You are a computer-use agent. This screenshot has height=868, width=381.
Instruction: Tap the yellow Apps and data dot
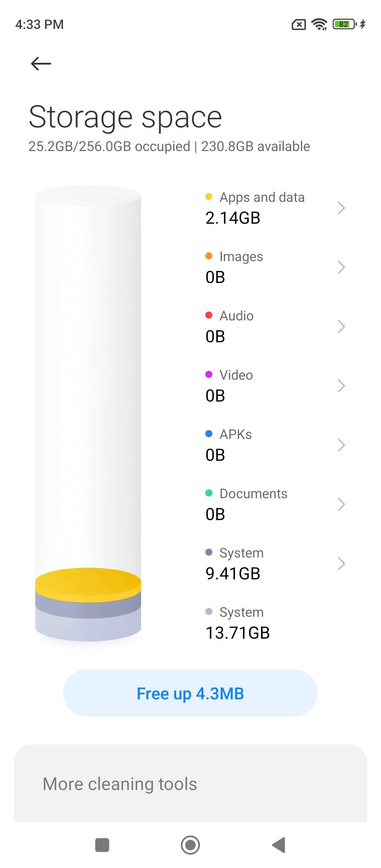(209, 197)
